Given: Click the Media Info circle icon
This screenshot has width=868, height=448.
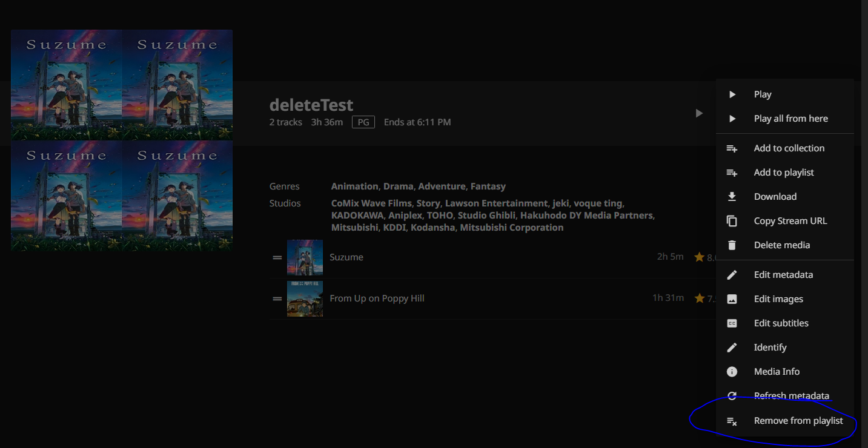Looking at the screenshot, I should (x=732, y=372).
